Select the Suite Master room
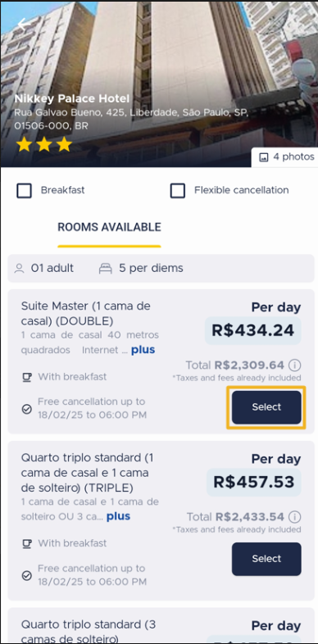The width and height of the screenshot is (318, 644). click(x=266, y=407)
